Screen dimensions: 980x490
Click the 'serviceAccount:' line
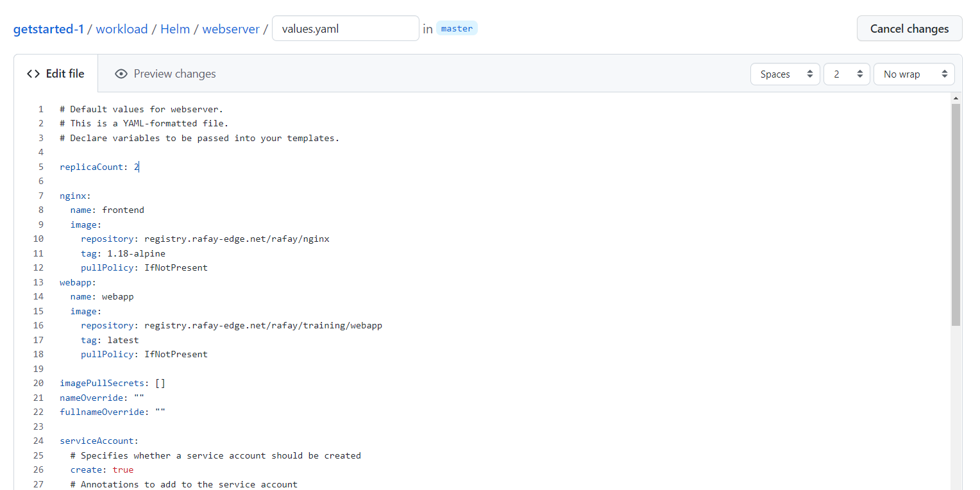click(x=99, y=441)
